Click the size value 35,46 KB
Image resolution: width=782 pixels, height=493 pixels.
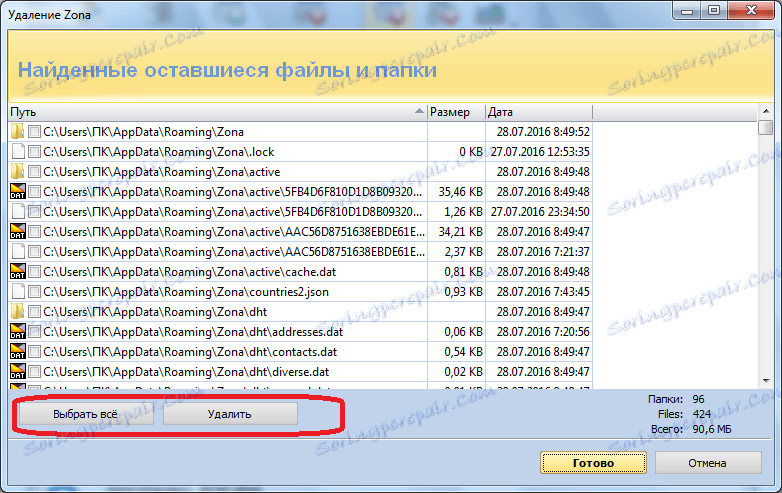(x=460, y=191)
